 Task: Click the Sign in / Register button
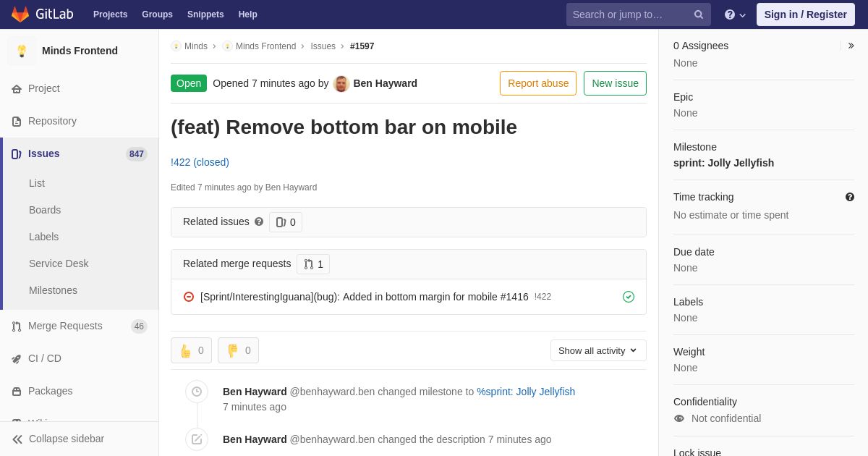pyautogui.click(x=805, y=14)
